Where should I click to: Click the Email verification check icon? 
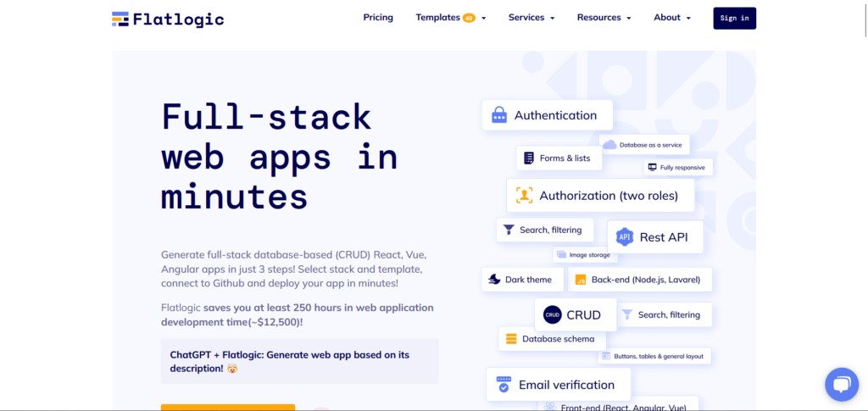(x=504, y=385)
